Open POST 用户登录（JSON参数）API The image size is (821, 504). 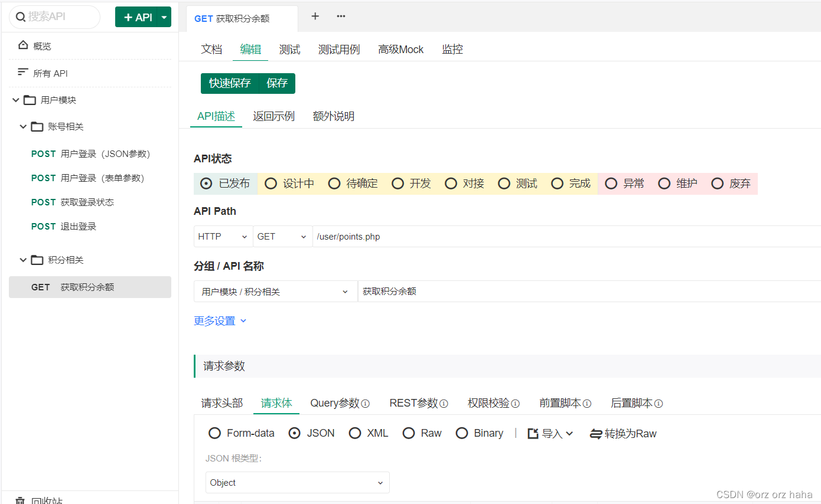[91, 154]
